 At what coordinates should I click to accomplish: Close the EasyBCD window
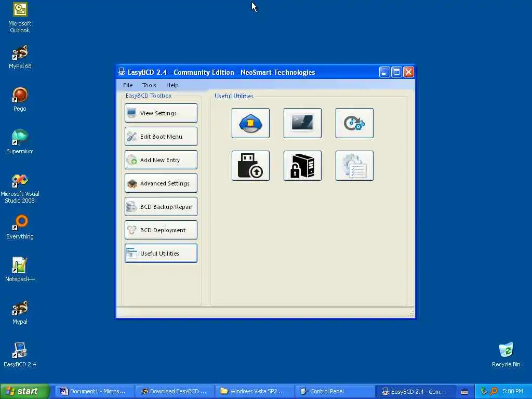click(408, 72)
